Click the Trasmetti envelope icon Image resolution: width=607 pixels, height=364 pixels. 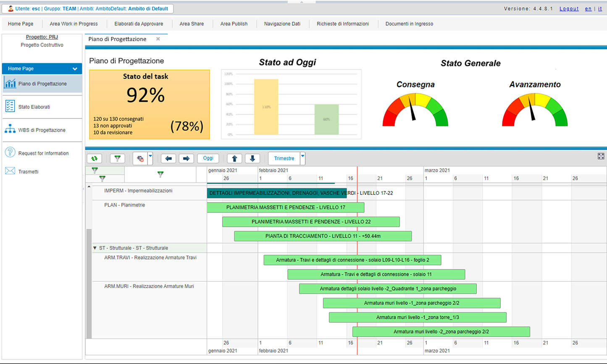(10, 171)
